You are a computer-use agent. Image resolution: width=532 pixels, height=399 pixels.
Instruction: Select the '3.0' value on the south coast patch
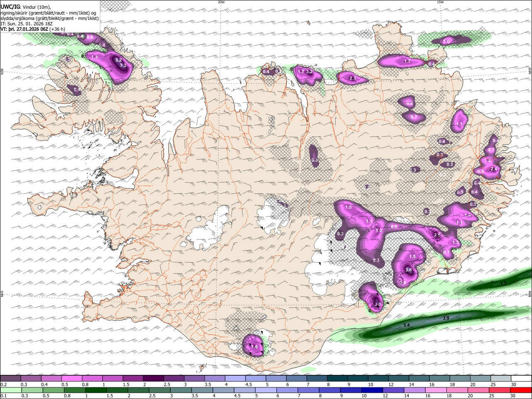click(377, 304)
